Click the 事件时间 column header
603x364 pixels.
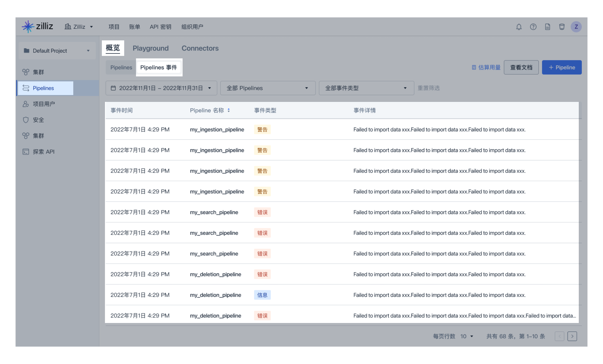point(121,110)
